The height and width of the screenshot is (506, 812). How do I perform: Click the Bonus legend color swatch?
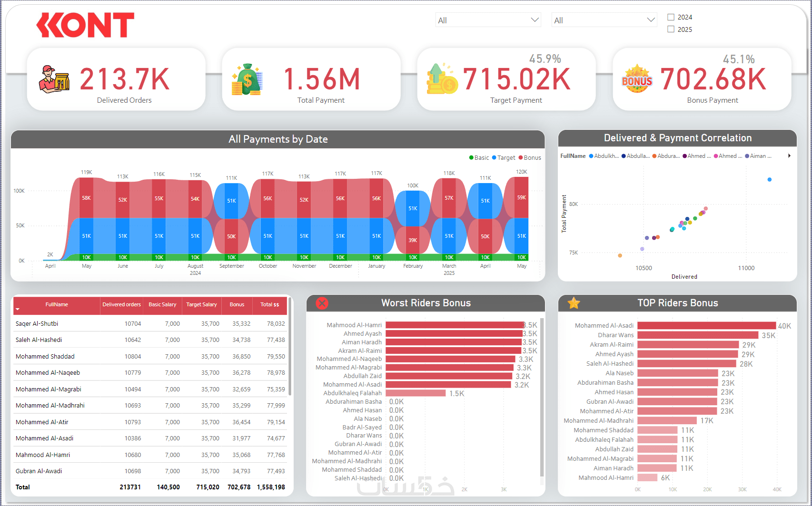pyautogui.click(x=521, y=158)
